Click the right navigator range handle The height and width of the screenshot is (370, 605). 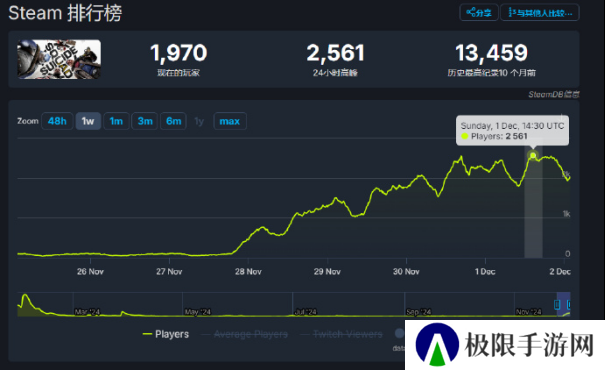[569, 305]
